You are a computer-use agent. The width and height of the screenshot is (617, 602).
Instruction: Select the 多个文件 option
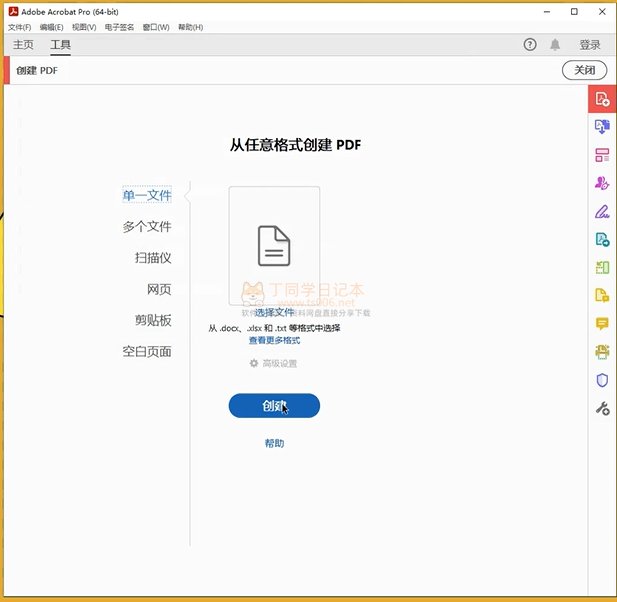tap(147, 226)
